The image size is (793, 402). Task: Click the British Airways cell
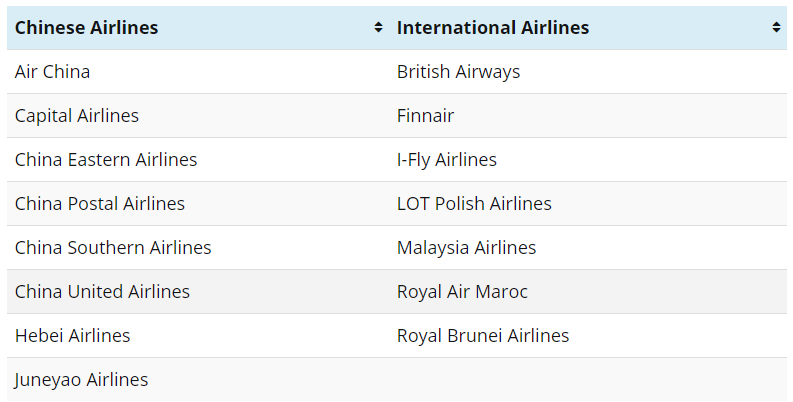point(588,72)
